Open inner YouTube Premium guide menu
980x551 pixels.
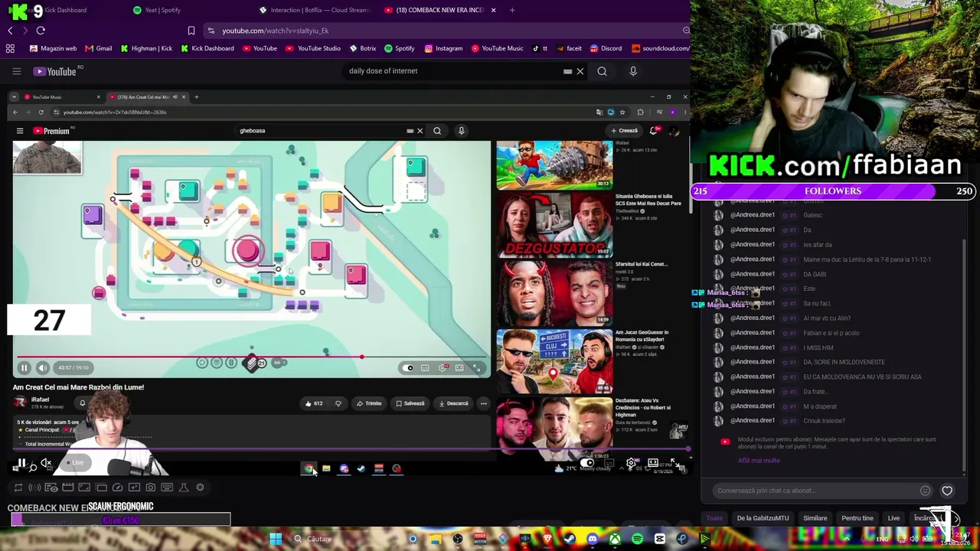[20, 131]
